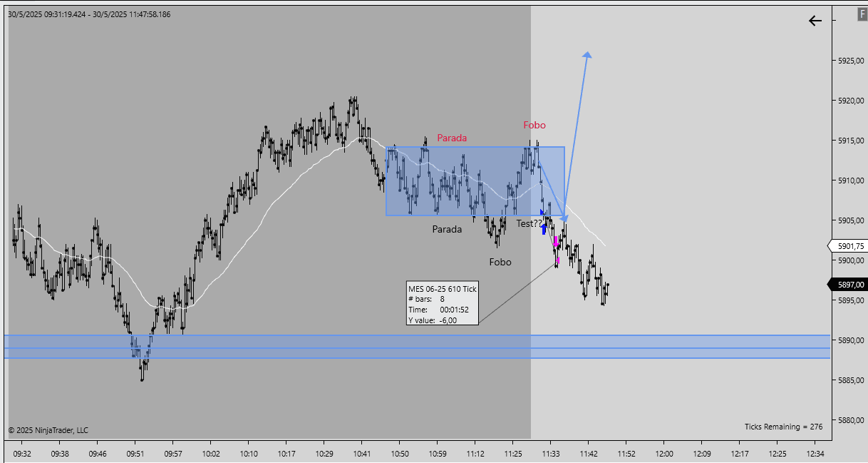This screenshot has height=463, width=868.
Task: Click the 5925,00 level on the price scale
Action: point(850,61)
